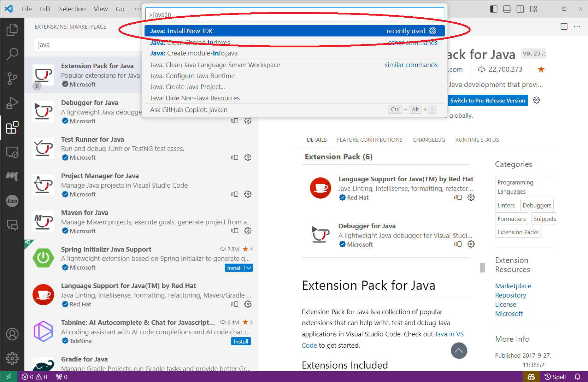
Task: Open manage gear for Language Support by Red Hat in list
Action: 248,304
